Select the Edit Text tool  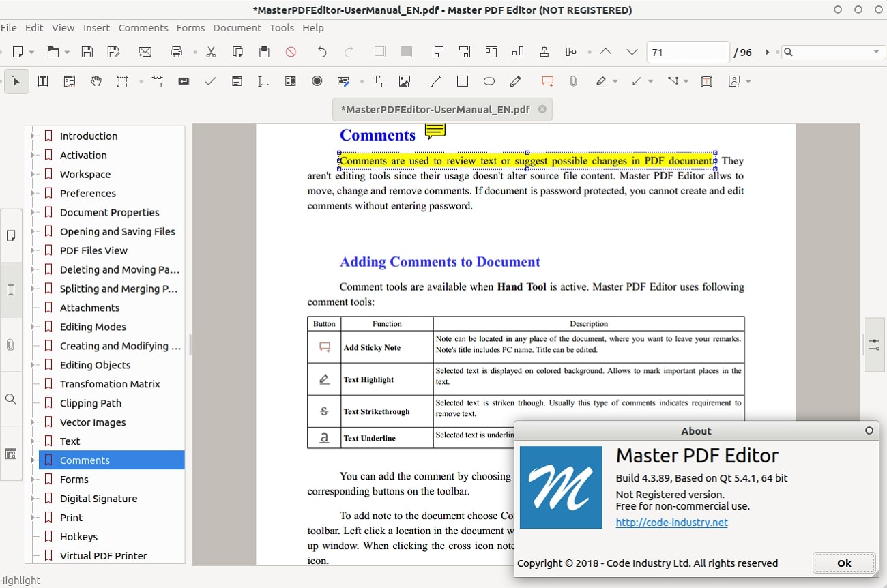click(43, 81)
